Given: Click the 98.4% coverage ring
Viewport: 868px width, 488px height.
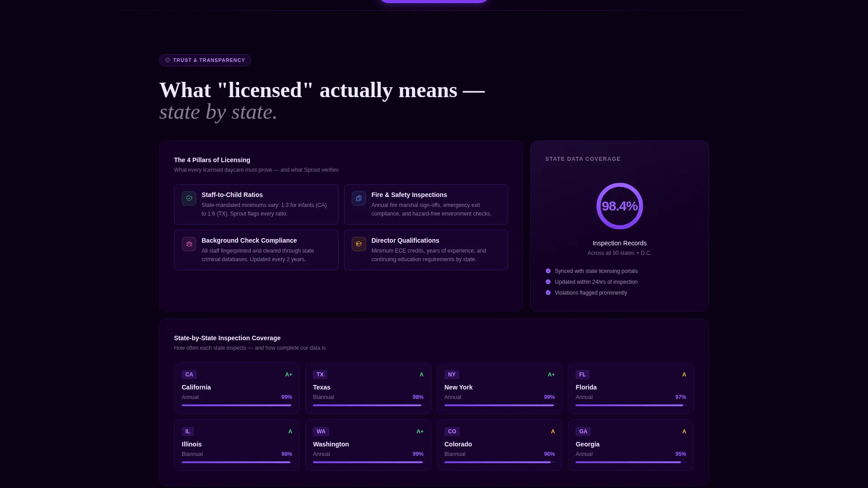Looking at the screenshot, I should (x=619, y=206).
